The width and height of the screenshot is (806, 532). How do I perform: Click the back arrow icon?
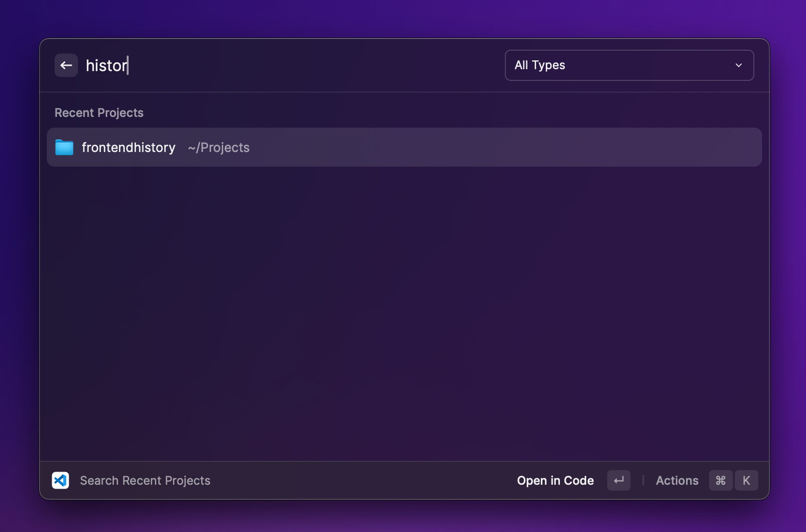pyautogui.click(x=66, y=65)
